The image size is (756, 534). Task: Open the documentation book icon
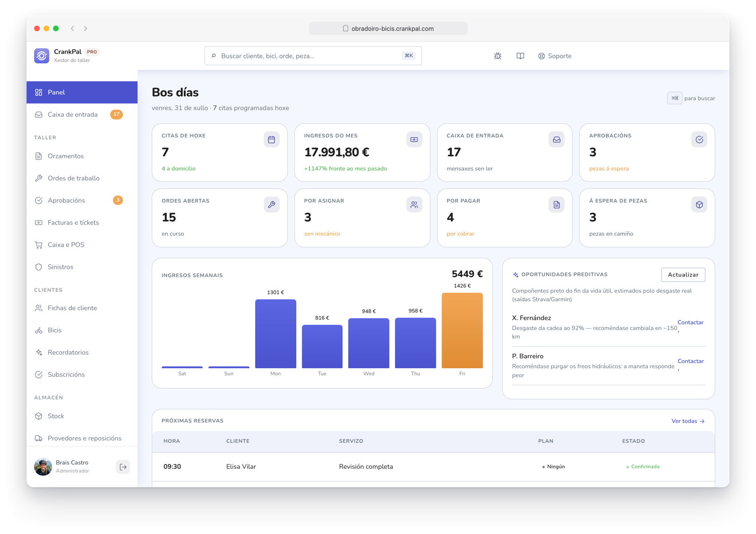(x=520, y=56)
